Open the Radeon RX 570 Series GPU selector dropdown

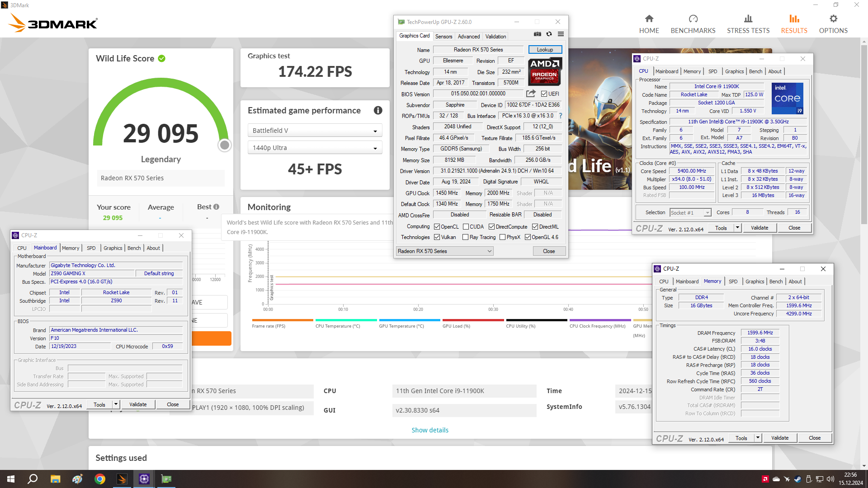(444, 251)
